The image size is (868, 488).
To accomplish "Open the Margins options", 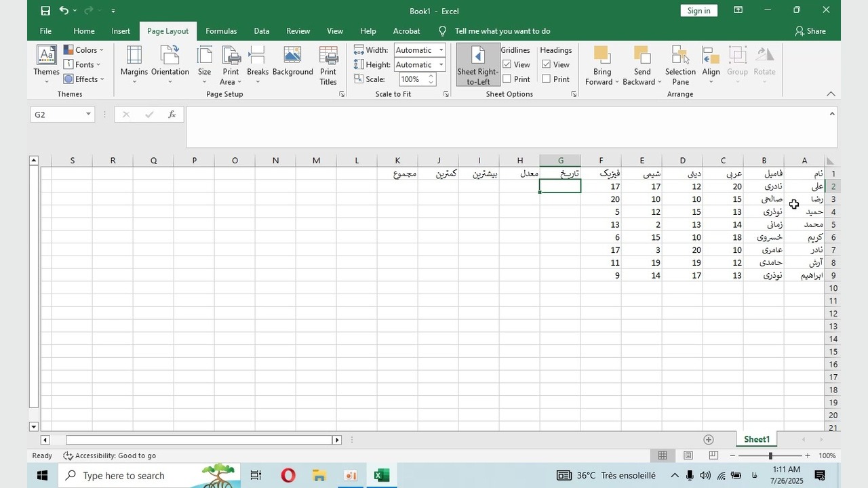I will (x=134, y=65).
